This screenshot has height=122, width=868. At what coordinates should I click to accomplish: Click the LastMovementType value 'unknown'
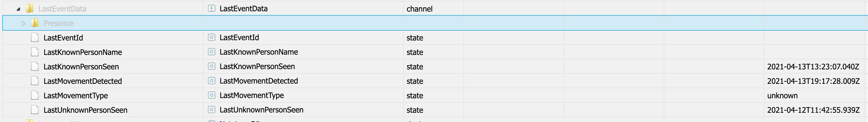(x=782, y=96)
